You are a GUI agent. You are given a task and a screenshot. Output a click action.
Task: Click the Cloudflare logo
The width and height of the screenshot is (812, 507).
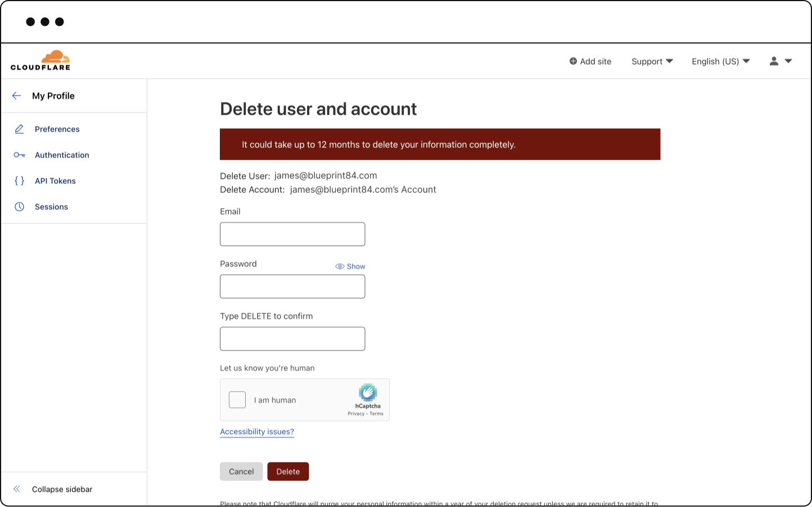40,60
